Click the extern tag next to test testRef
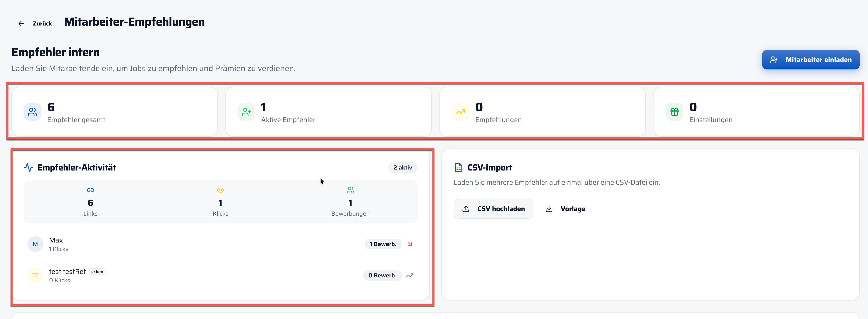 (x=97, y=272)
